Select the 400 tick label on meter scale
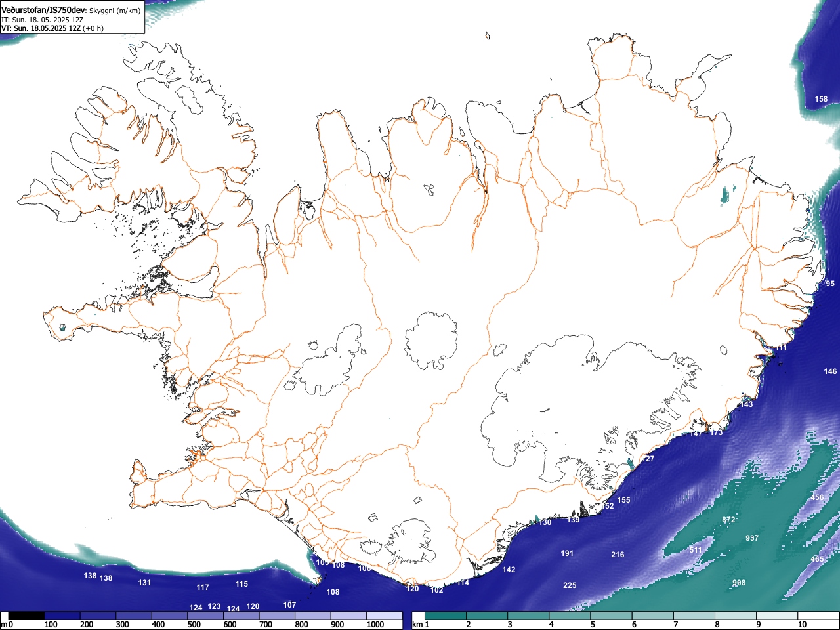 pos(158,625)
